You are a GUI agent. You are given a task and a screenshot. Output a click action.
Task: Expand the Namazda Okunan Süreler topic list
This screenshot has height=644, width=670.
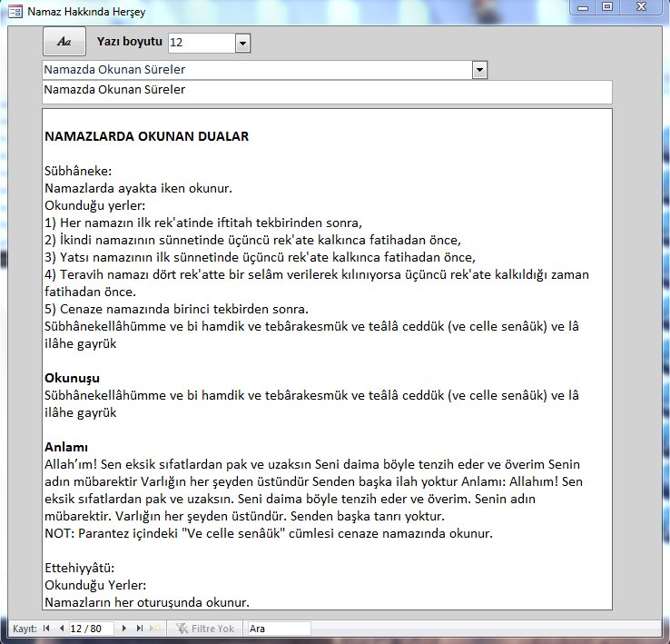(479, 71)
